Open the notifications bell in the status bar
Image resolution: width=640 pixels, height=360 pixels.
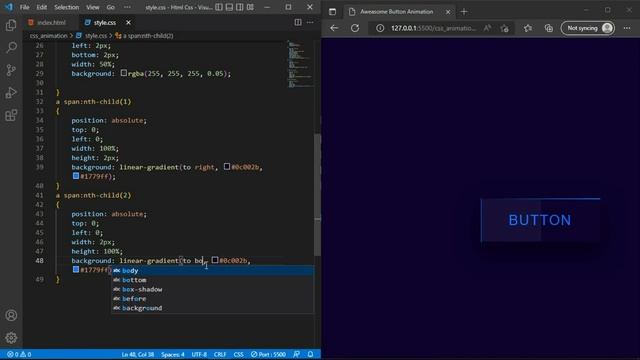[311, 354]
